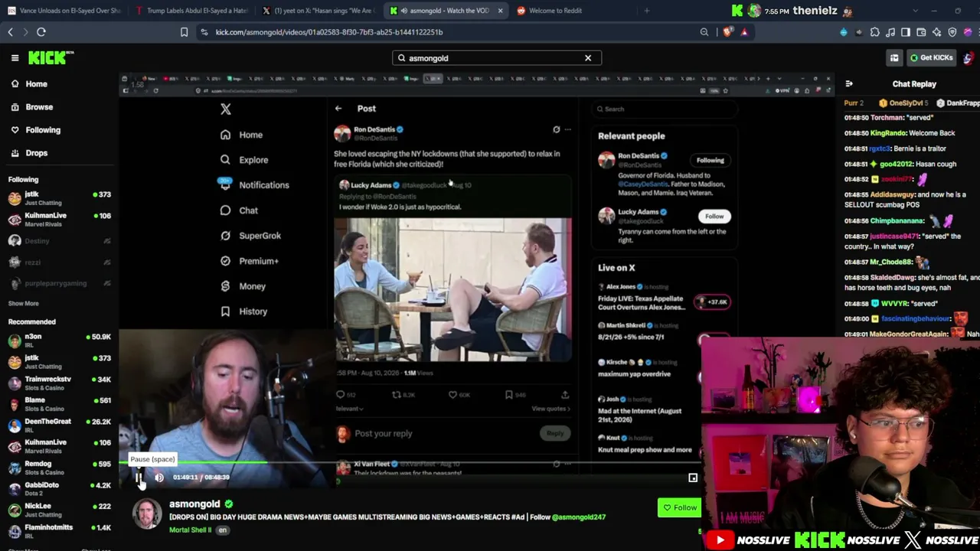Expand the Following list with Show More
Viewport: 980px width, 551px height.
coord(23,304)
